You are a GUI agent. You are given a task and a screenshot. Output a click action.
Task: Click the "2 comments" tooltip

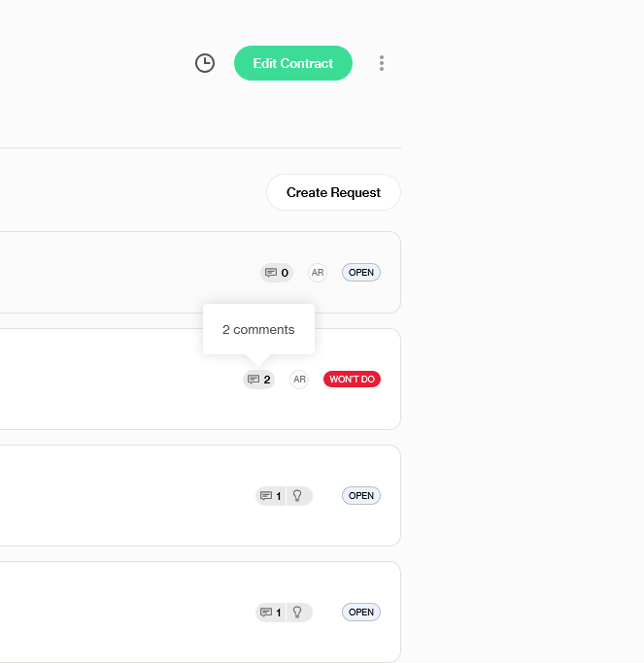click(x=258, y=329)
